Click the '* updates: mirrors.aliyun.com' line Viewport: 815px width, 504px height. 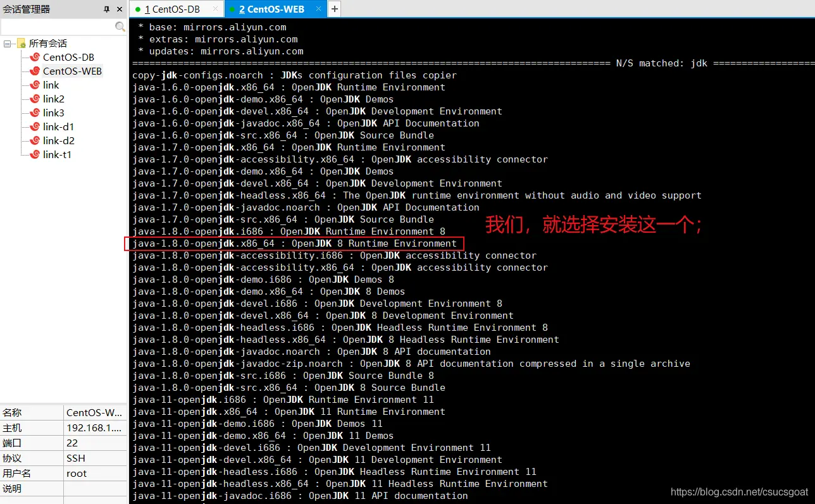pos(221,51)
